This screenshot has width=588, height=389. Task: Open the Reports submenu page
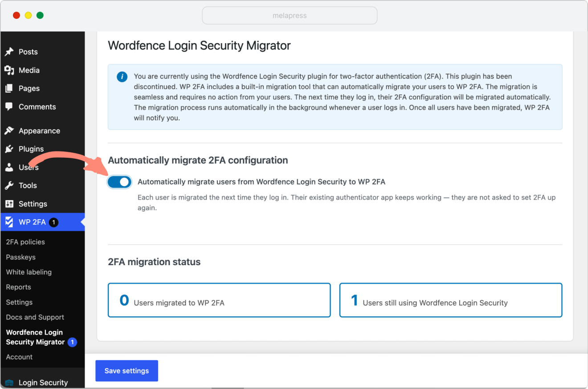tap(19, 287)
